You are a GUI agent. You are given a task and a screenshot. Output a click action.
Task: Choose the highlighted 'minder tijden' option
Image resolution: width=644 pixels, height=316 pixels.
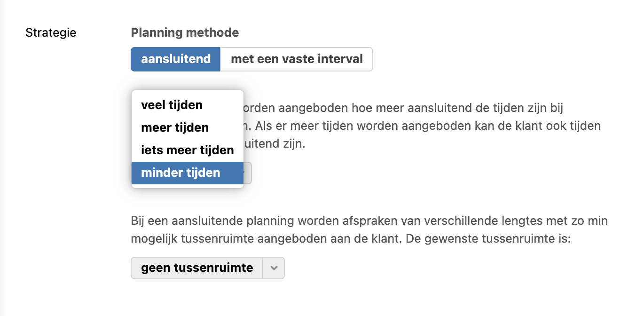[x=181, y=173]
